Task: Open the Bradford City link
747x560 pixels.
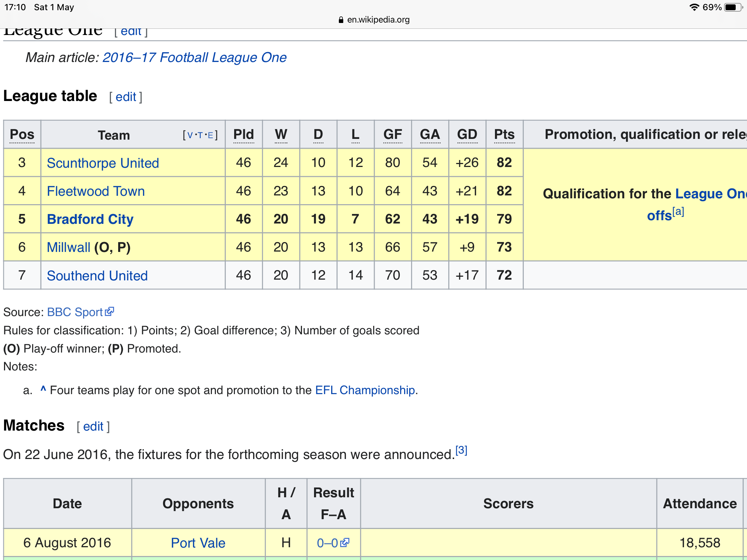Action: (x=90, y=219)
